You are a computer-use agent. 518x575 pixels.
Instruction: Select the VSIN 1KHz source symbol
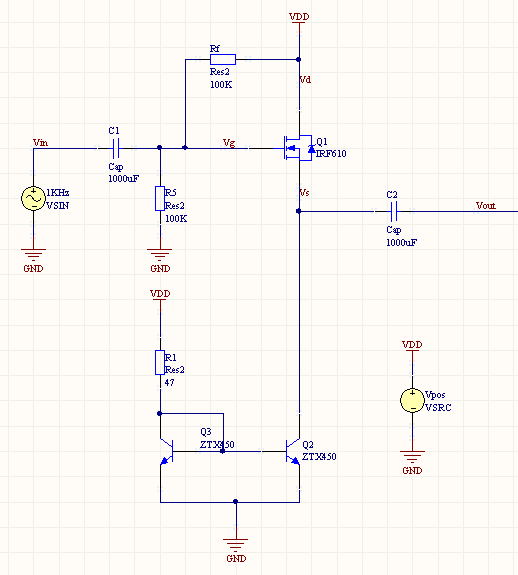click(33, 198)
